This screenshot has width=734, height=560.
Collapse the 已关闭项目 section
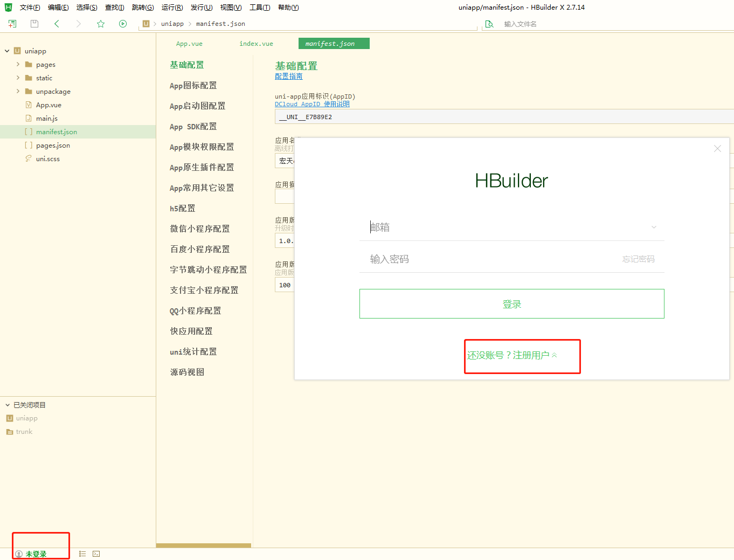point(8,405)
